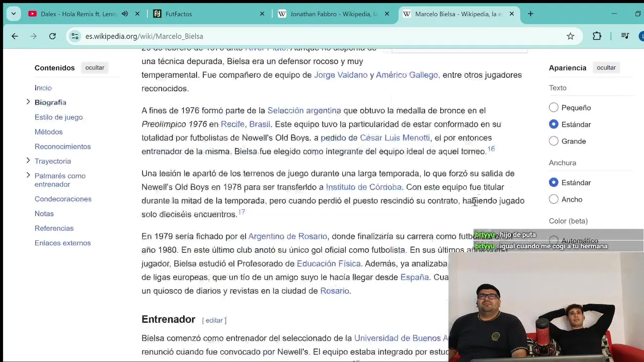Hide the Contenidos sidebar
644x362 pixels.
tap(95, 67)
